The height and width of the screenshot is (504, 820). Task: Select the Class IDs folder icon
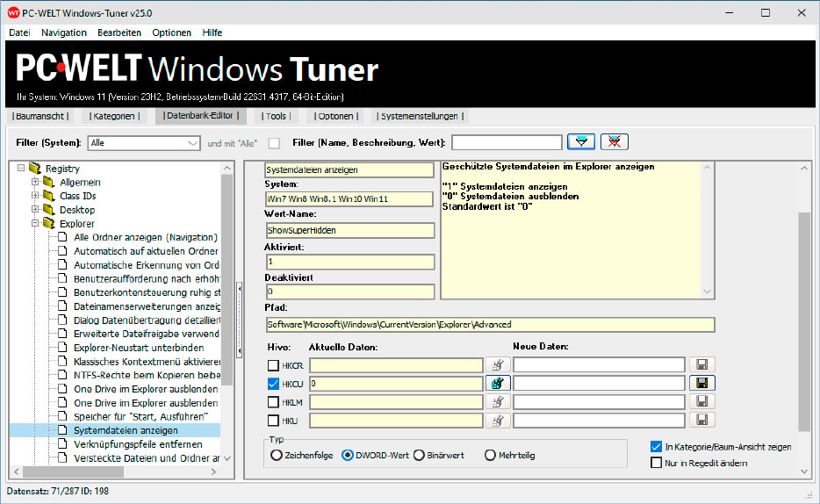[48, 196]
